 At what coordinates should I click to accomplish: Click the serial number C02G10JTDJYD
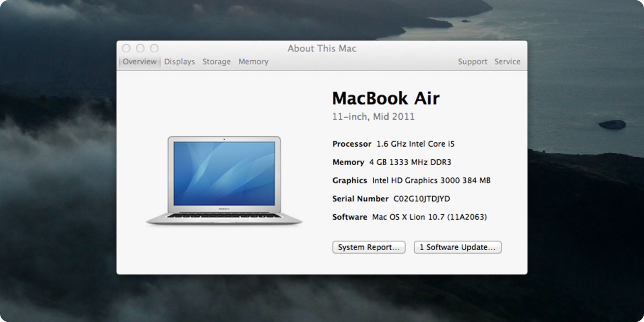pyautogui.click(x=421, y=199)
